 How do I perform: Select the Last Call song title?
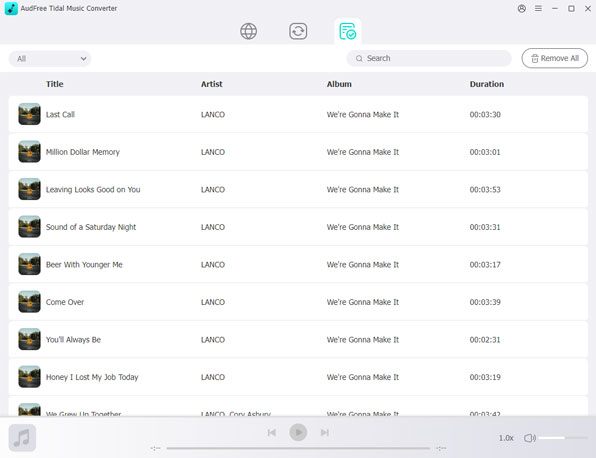click(60, 114)
